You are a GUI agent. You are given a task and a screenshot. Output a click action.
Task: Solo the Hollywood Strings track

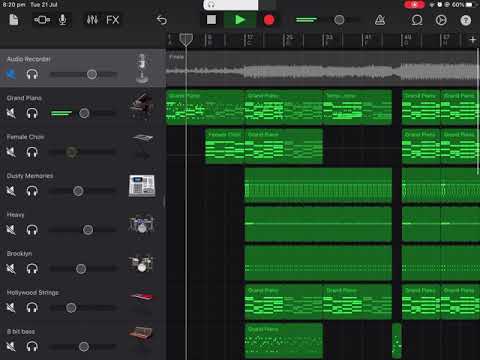[32, 308]
